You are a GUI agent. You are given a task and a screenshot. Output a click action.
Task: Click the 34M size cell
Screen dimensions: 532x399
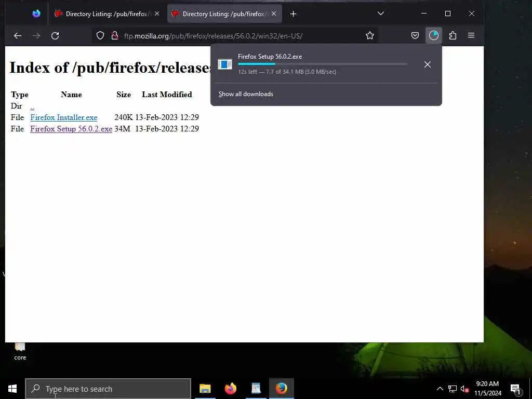[x=122, y=129]
